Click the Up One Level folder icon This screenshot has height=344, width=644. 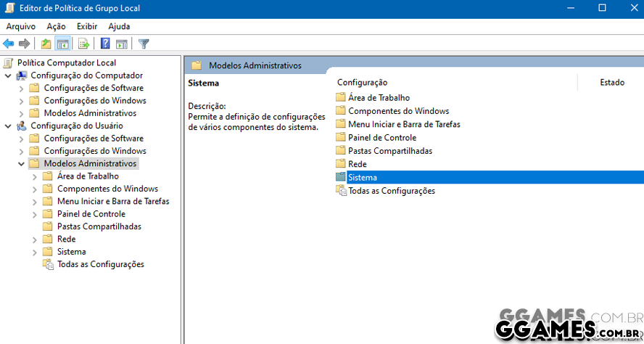click(x=46, y=44)
